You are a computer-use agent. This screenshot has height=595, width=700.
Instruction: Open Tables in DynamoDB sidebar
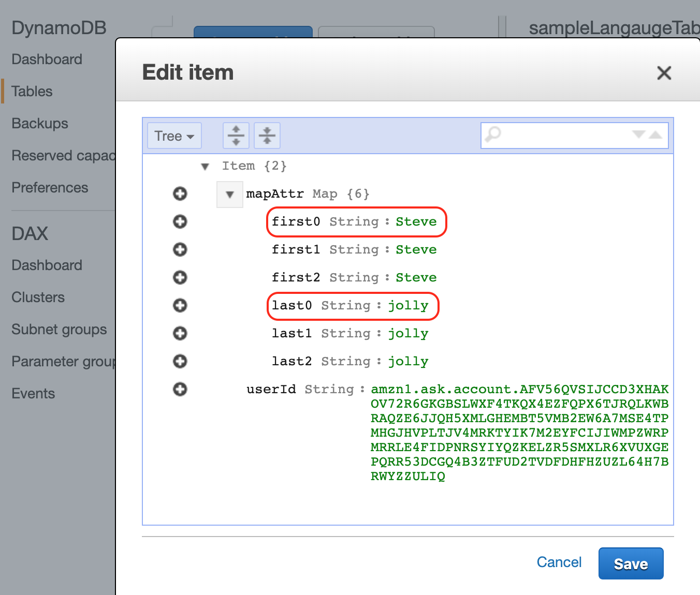(x=32, y=92)
